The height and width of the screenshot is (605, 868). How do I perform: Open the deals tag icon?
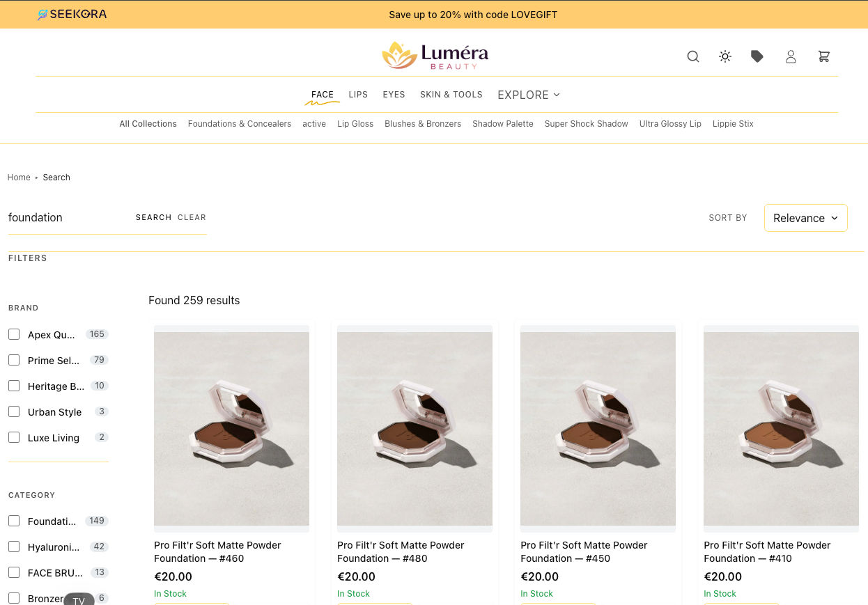click(757, 56)
